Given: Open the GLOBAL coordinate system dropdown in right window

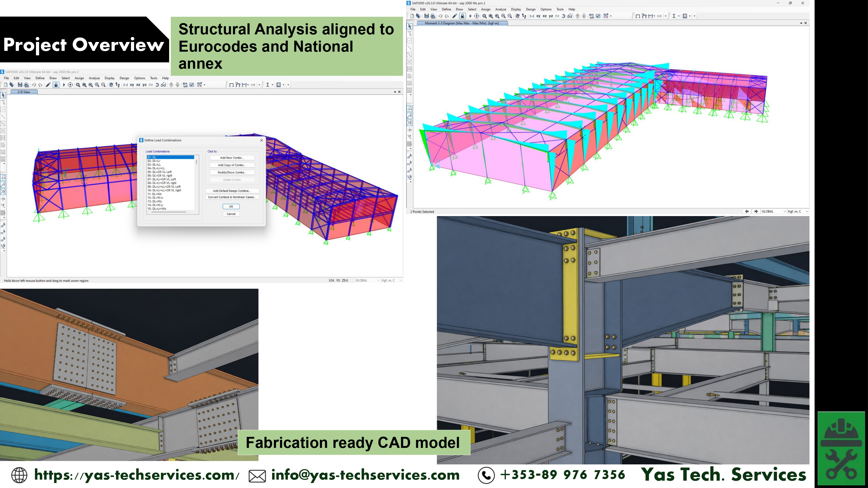Looking at the screenshot, I should coord(774,212).
